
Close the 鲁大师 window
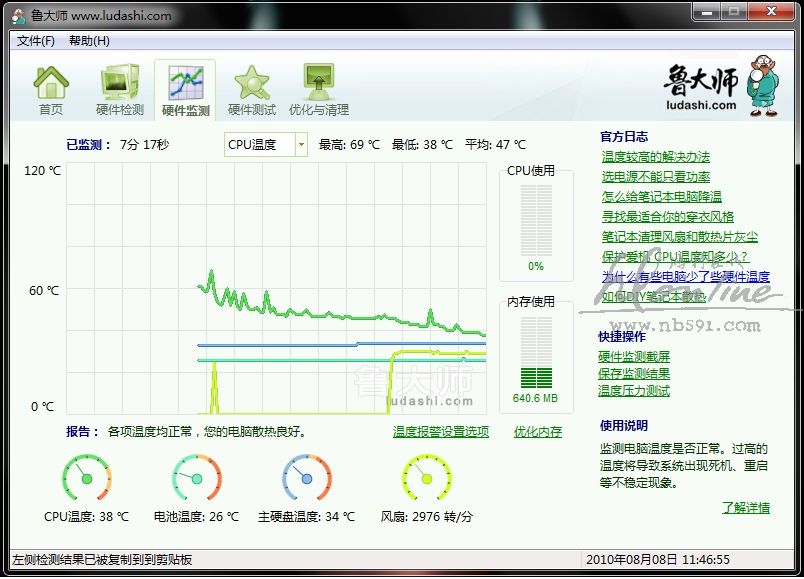pos(771,12)
